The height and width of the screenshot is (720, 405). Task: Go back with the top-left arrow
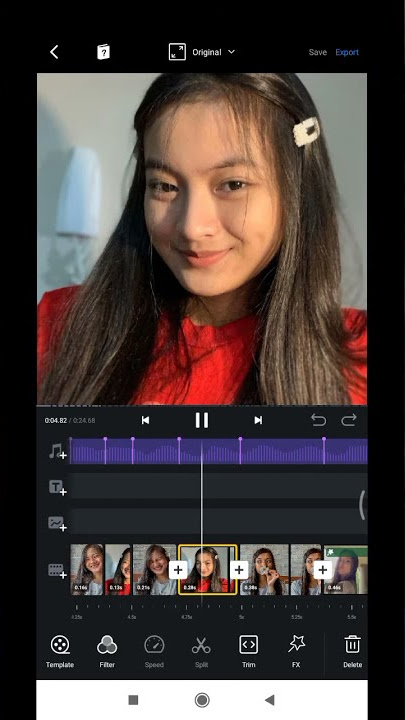pyautogui.click(x=54, y=52)
